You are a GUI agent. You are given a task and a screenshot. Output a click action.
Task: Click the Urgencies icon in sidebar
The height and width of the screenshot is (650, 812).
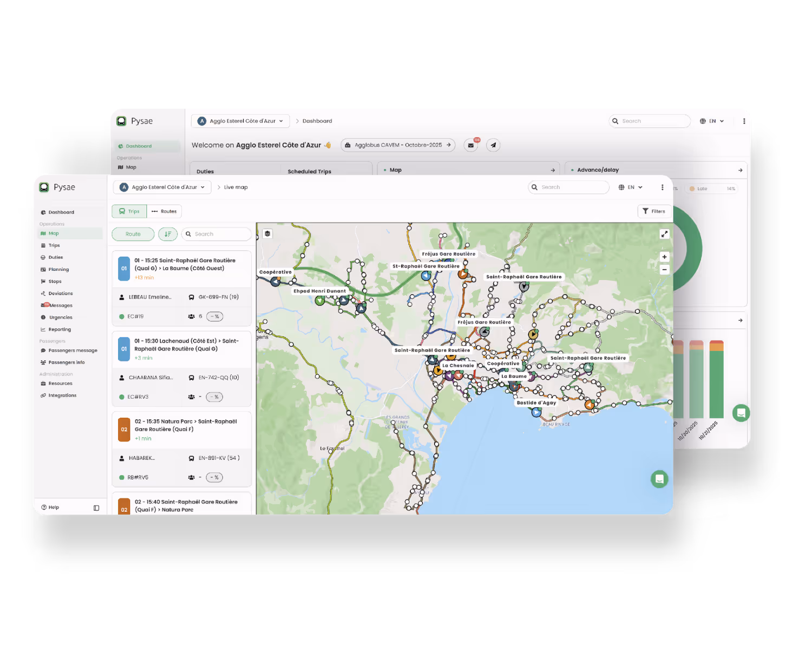[x=43, y=317]
